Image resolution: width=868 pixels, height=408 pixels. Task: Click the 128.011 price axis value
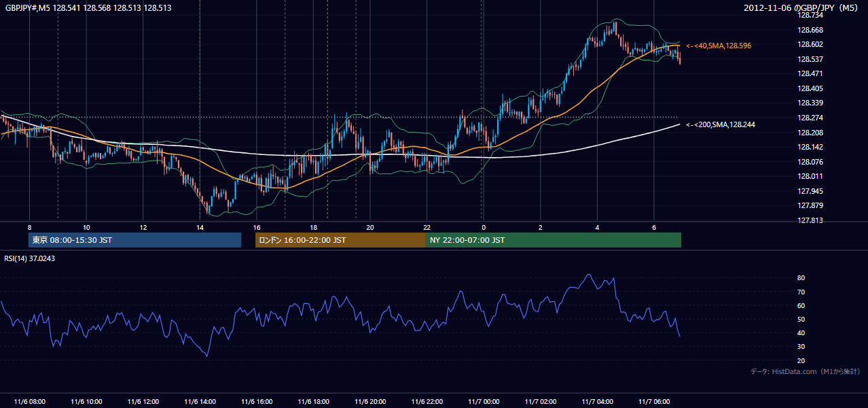pyautogui.click(x=810, y=176)
